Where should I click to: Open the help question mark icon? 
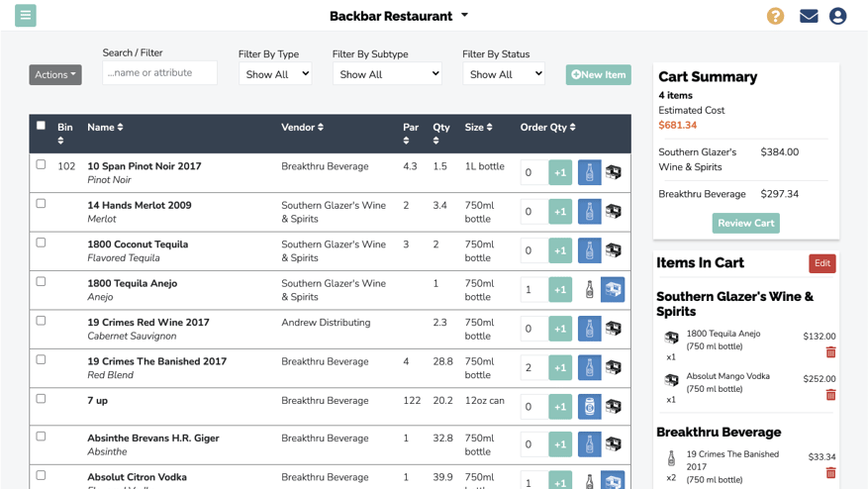(775, 16)
